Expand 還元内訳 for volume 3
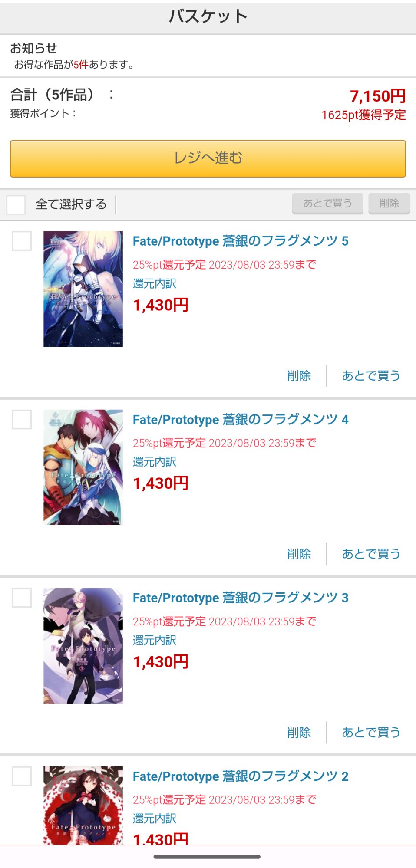This screenshot has width=416, height=868. 155,640
